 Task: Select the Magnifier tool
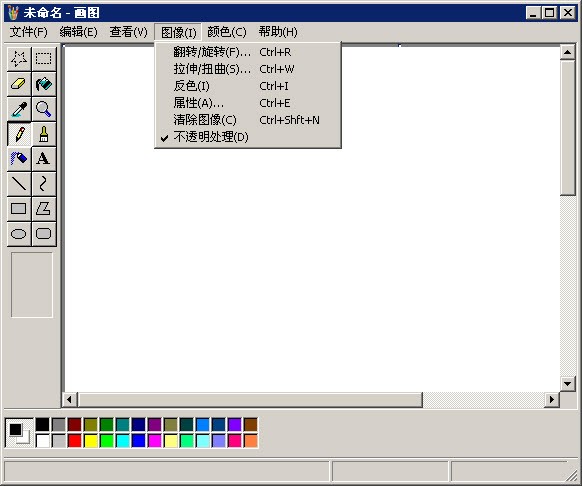(44, 109)
